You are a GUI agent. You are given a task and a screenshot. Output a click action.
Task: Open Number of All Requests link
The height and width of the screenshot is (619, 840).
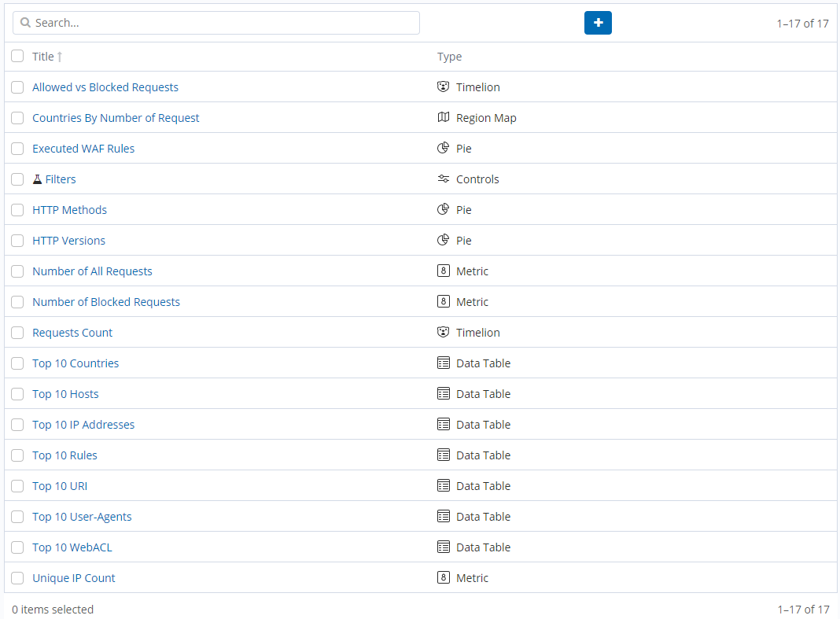click(92, 271)
